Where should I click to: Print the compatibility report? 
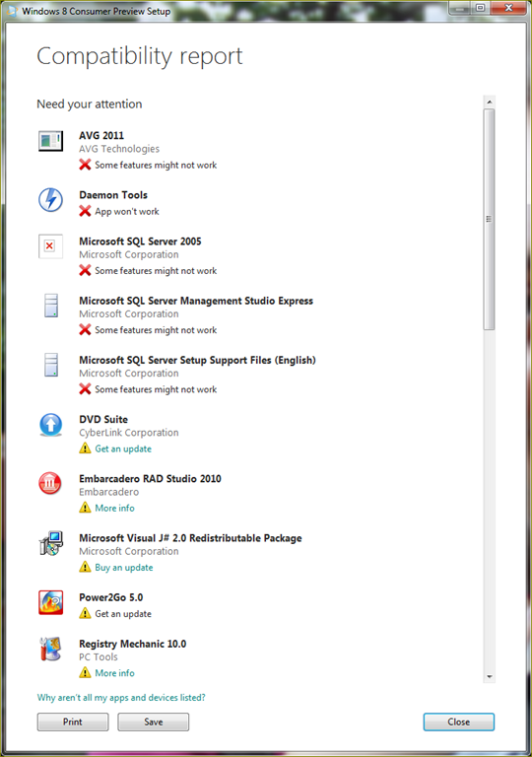point(73,722)
